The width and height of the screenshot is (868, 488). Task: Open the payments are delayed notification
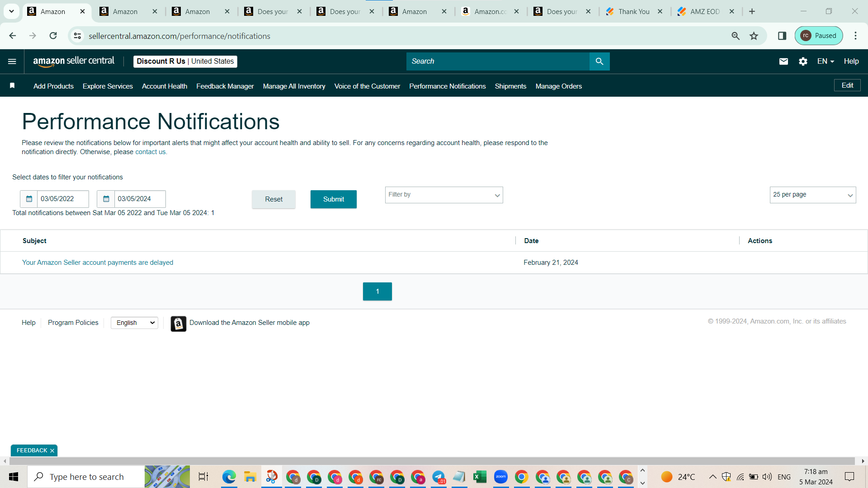click(x=98, y=263)
